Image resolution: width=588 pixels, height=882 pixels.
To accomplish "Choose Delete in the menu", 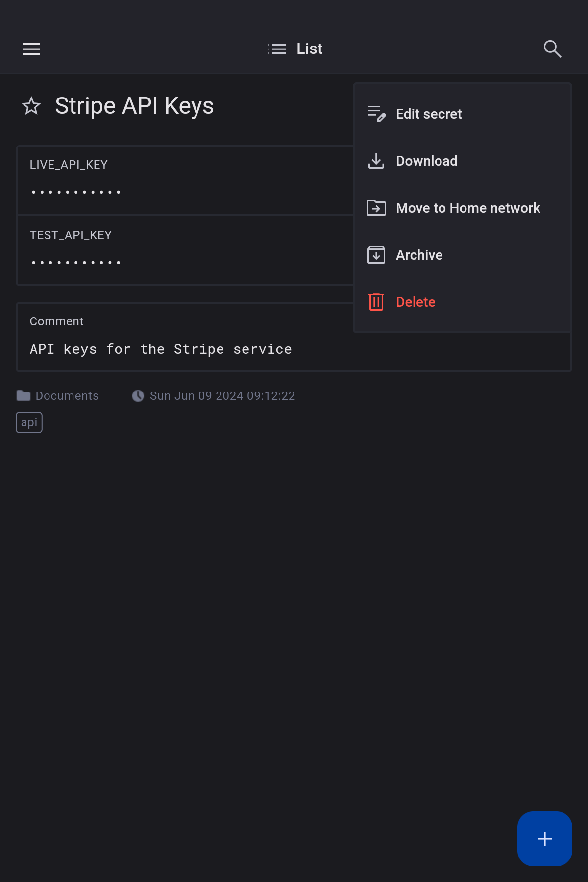I will click(x=416, y=302).
